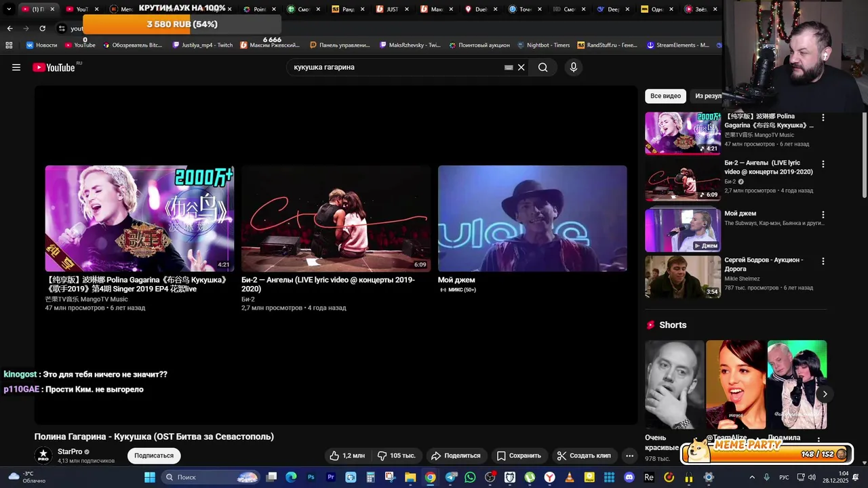Screen dimensions: 868x488
Task: Open WhatsApp from the taskbar
Action: pos(470,477)
